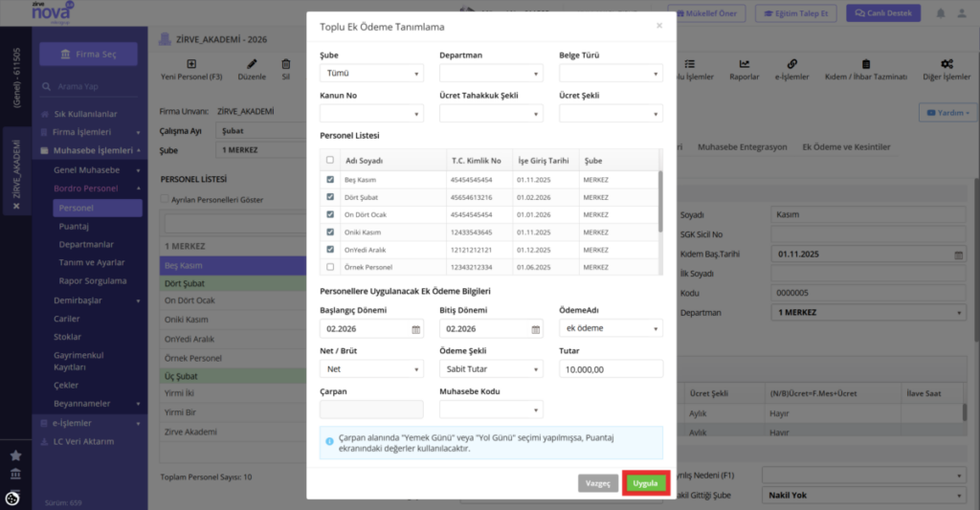Click the Yeni Personel (F3) icon
This screenshot has height=510, width=980.
pyautogui.click(x=191, y=64)
